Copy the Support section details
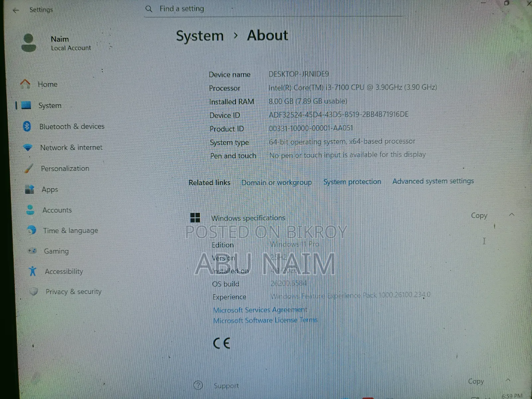The image size is (532, 399). click(476, 381)
